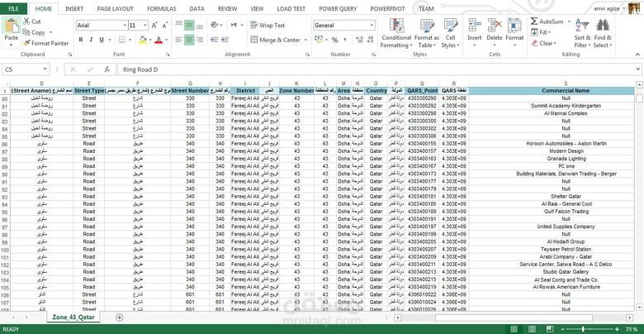Open the General number format dropdown
Screen dimensions: 644x334
[372, 26]
